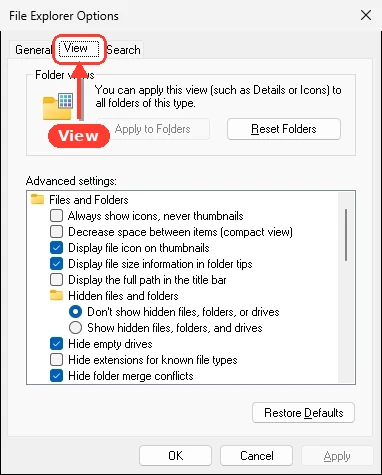Click the 'all folders of this type' text
The height and width of the screenshot is (475, 382).
(x=145, y=103)
